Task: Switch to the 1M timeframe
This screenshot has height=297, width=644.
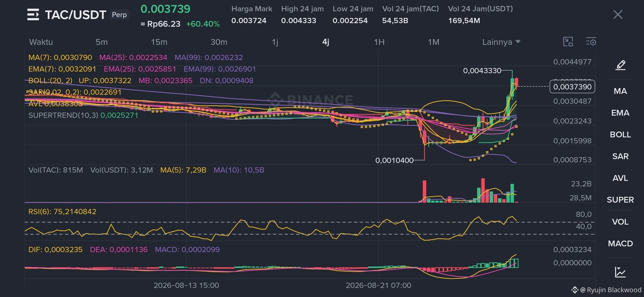Action: coord(433,42)
